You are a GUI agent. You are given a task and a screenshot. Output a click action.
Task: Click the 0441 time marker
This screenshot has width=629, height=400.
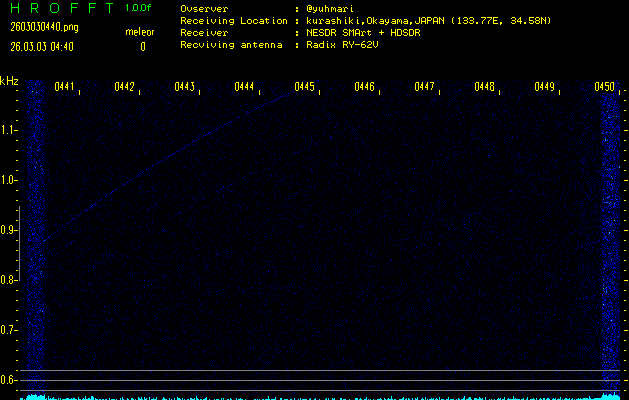(65, 88)
